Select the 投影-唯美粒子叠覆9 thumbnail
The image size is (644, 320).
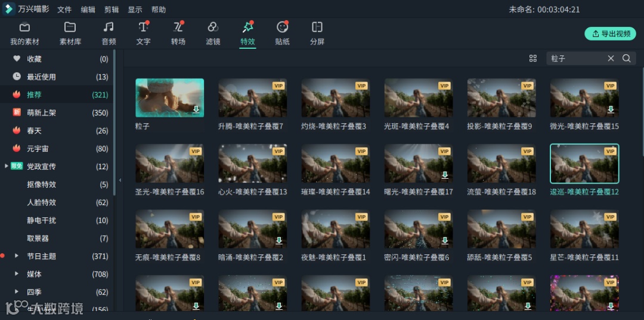(x=501, y=98)
